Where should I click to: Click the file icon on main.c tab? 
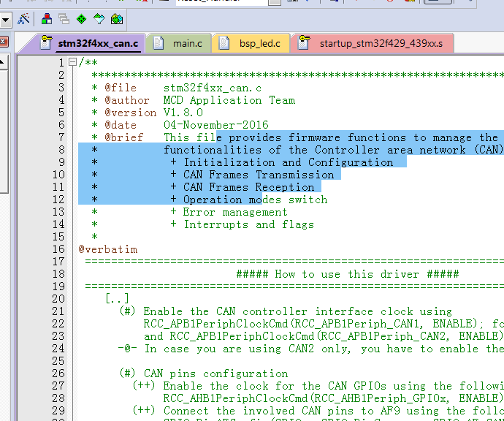(159, 43)
